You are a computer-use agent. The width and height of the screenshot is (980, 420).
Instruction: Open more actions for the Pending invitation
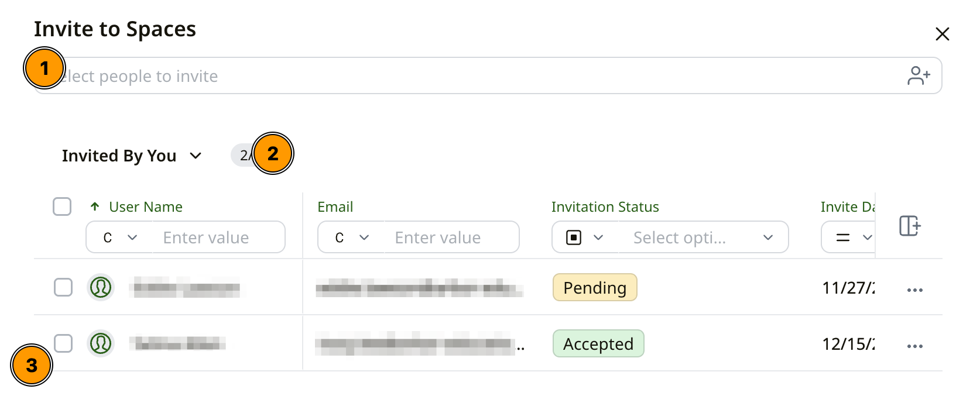tap(914, 290)
